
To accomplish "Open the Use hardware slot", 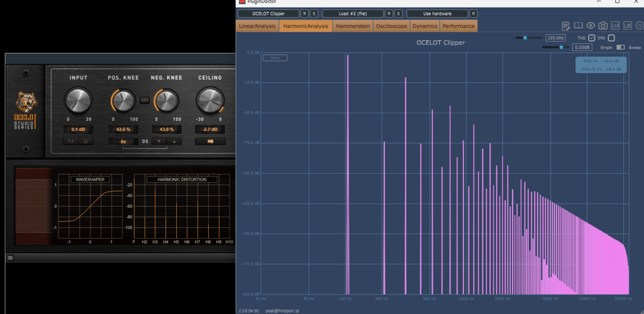I will click(438, 14).
